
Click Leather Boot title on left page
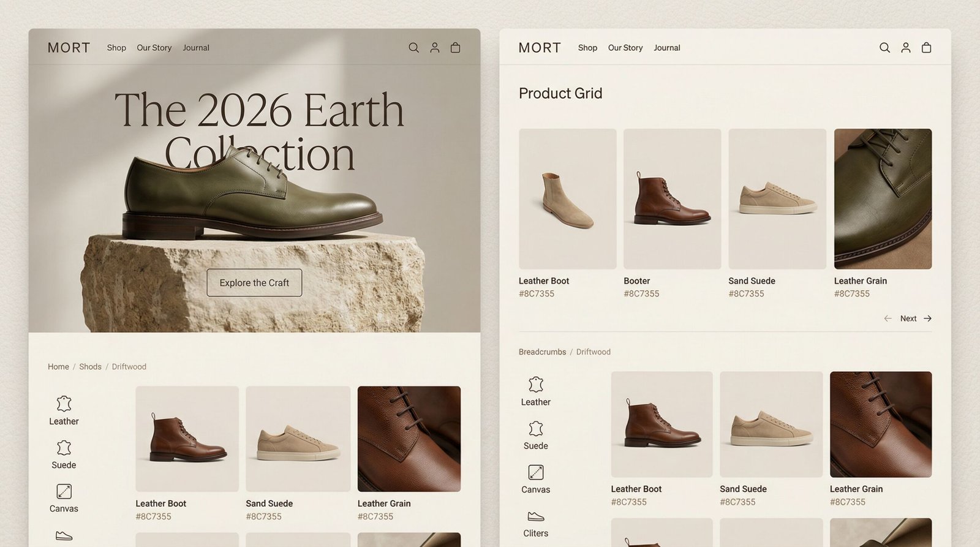pyautogui.click(x=161, y=504)
